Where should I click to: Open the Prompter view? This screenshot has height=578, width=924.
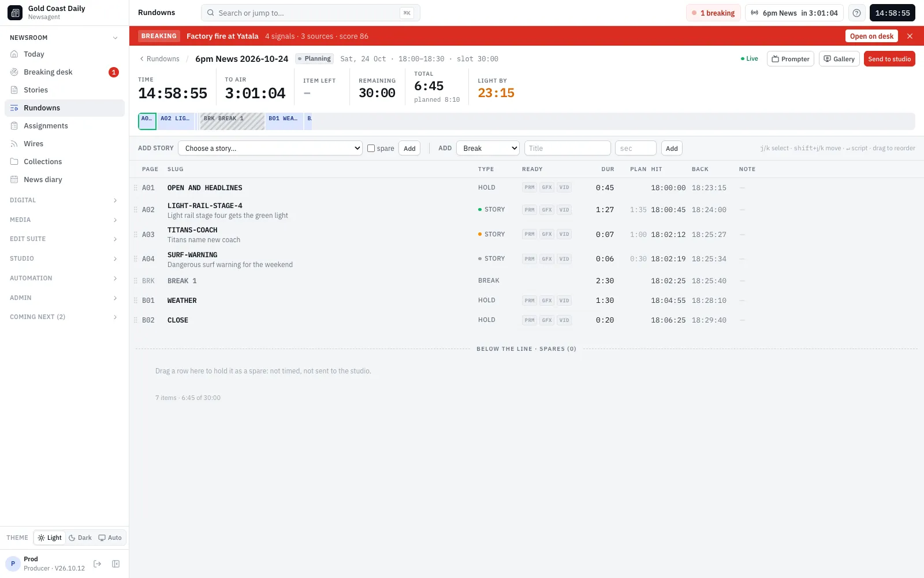[x=791, y=59]
